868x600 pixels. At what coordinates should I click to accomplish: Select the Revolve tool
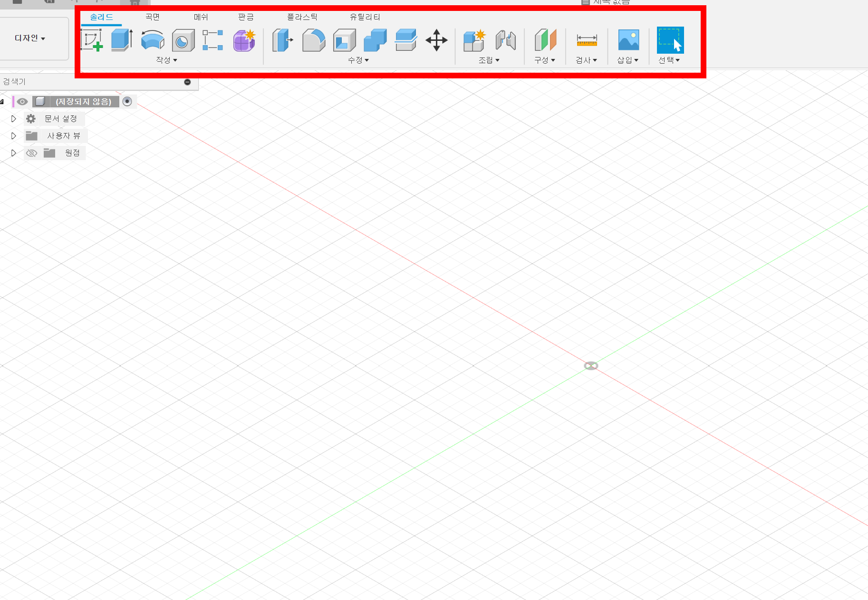[153, 40]
